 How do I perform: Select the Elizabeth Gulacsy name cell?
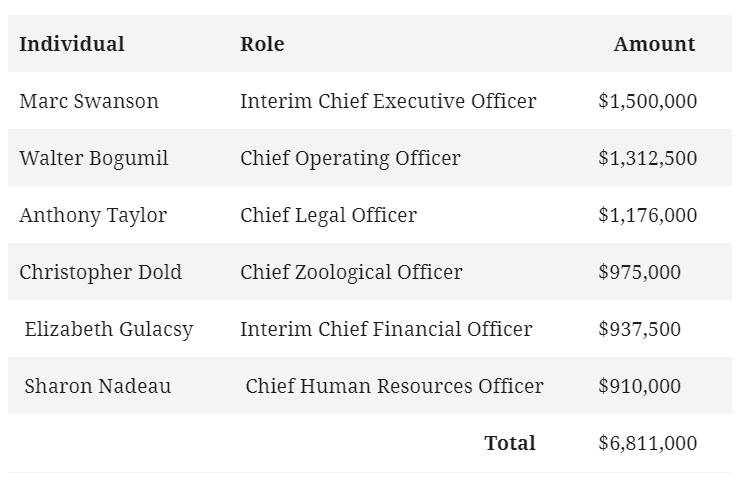tap(109, 329)
